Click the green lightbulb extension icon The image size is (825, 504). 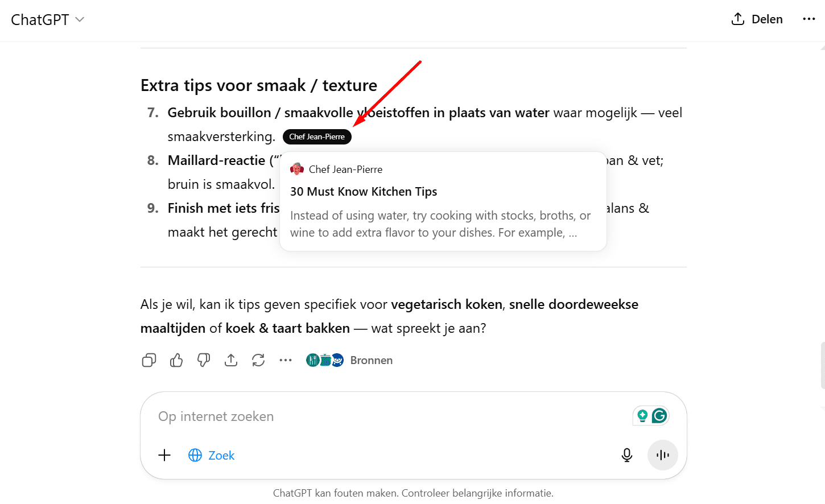pos(642,416)
